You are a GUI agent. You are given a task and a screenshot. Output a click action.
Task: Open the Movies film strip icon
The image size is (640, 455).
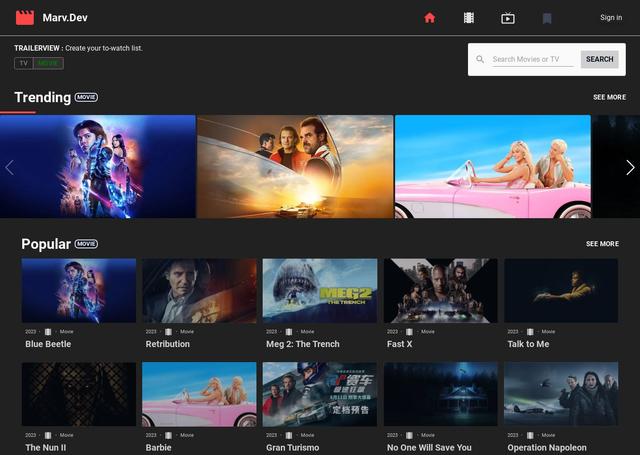(x=469, y=18)
